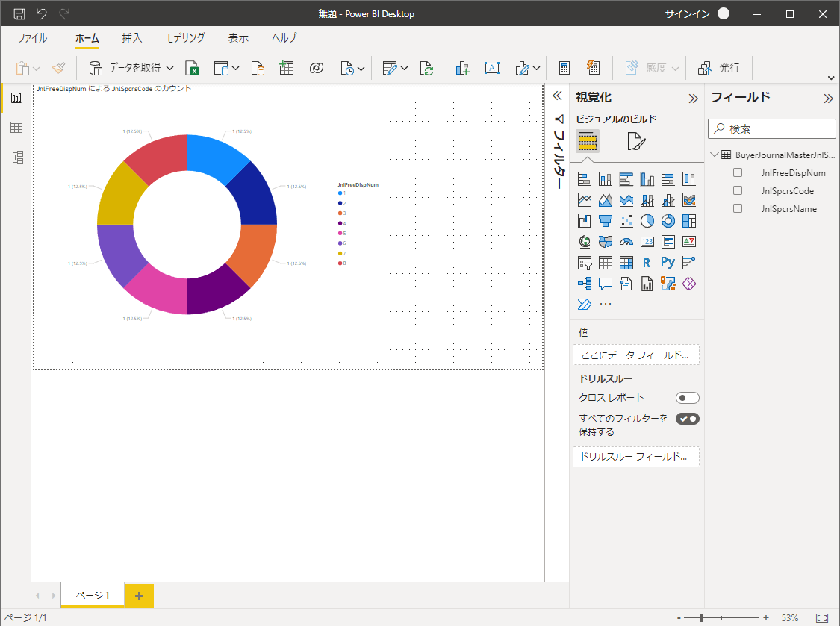Image resolution: width=840 pixels, height=627 pixels.
Task: Click the Excel workbook icon in ribbon
Action: pyautogui.click(x=193, y=68)
